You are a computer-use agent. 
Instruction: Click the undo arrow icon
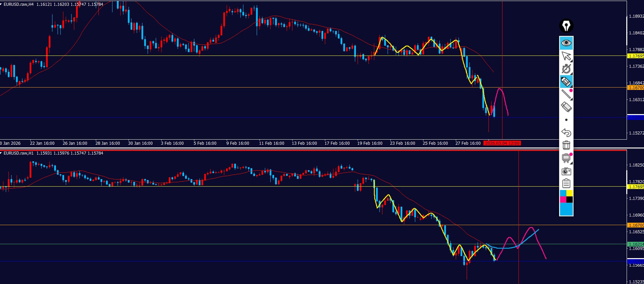click(566, 132)
